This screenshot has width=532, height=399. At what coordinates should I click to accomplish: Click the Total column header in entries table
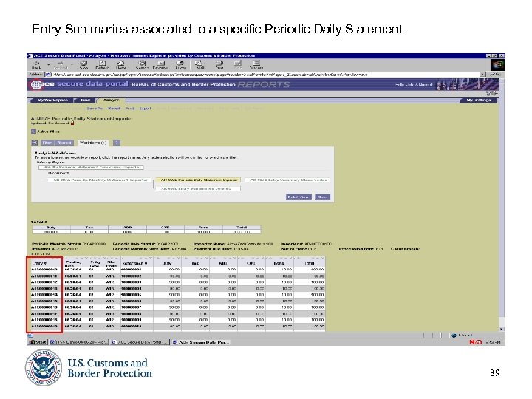tap(309, 263)
